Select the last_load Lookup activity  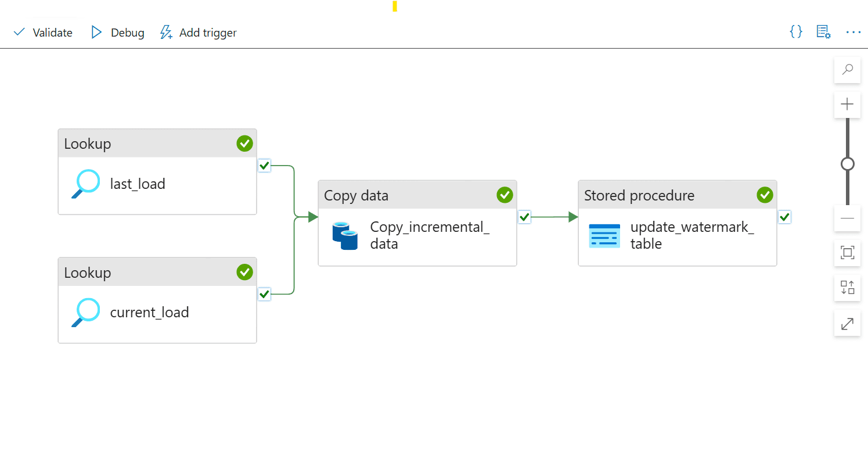[x=157, y=172]
